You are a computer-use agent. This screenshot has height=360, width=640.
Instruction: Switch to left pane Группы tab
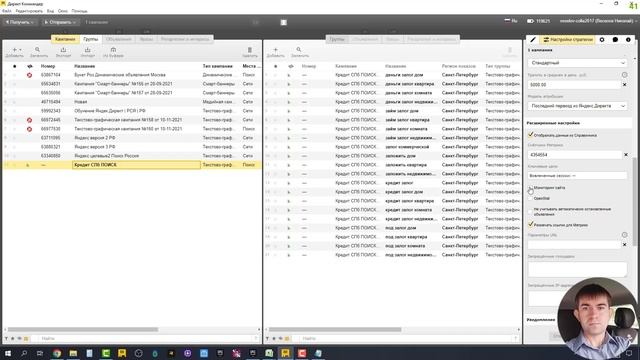91,39
